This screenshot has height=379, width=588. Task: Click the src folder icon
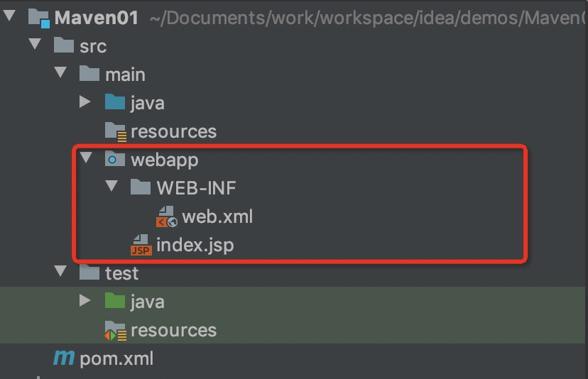click(x=64, y=45)
